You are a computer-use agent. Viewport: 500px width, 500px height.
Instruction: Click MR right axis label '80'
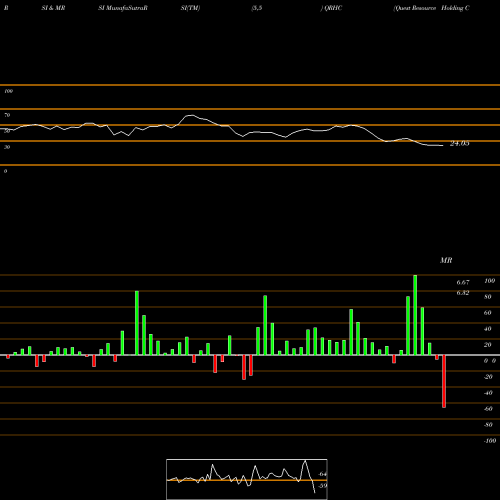[x=488, y=297]
